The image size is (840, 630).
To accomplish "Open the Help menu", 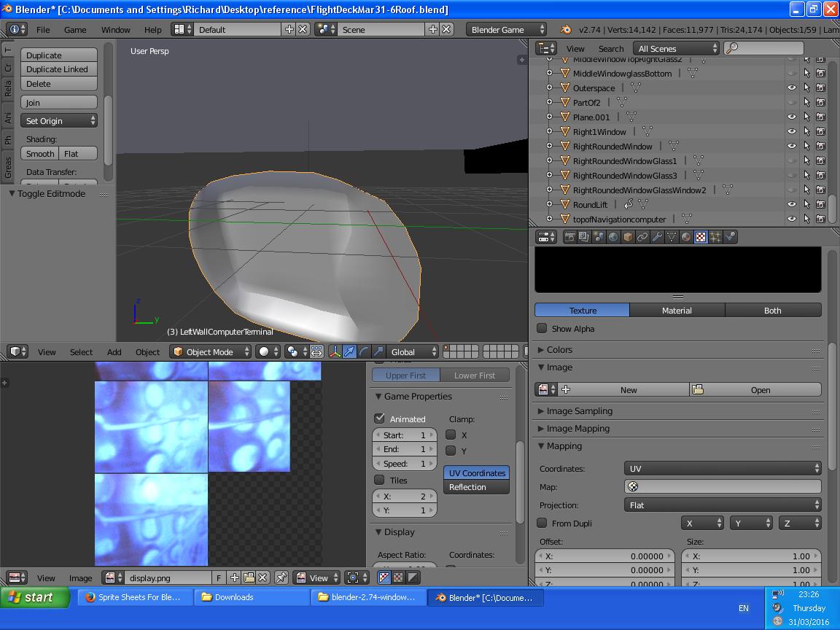I will pos(152,29).
